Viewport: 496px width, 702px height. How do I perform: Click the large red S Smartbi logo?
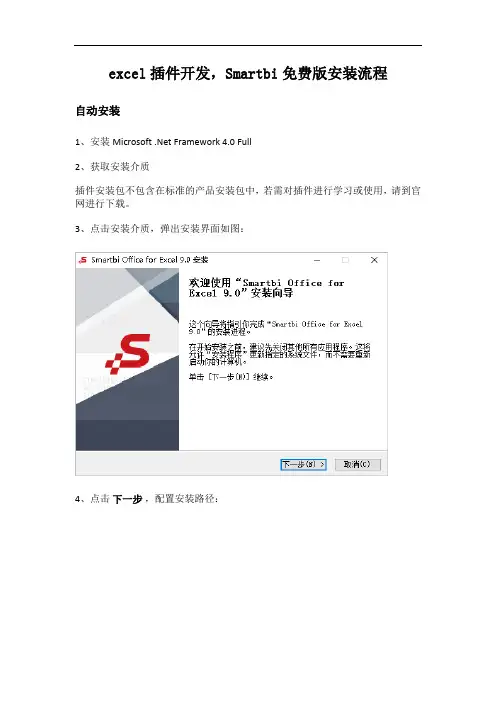128,354
